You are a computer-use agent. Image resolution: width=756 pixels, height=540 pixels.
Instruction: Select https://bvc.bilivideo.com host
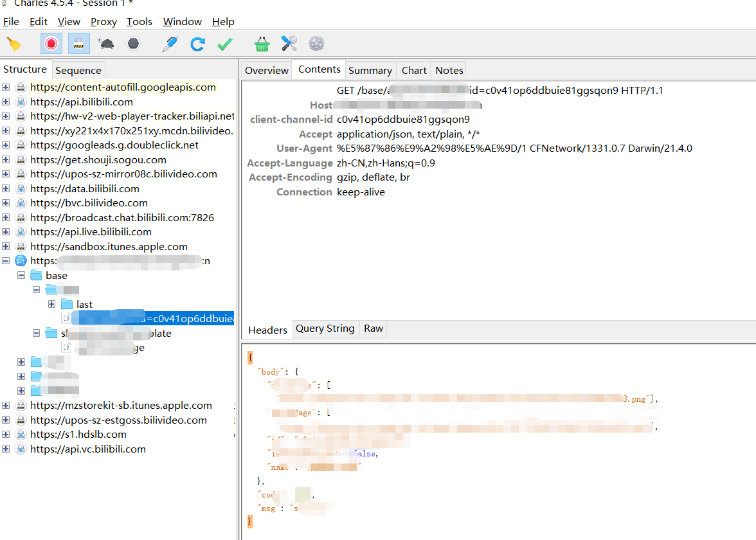click(x=89, y=203)
